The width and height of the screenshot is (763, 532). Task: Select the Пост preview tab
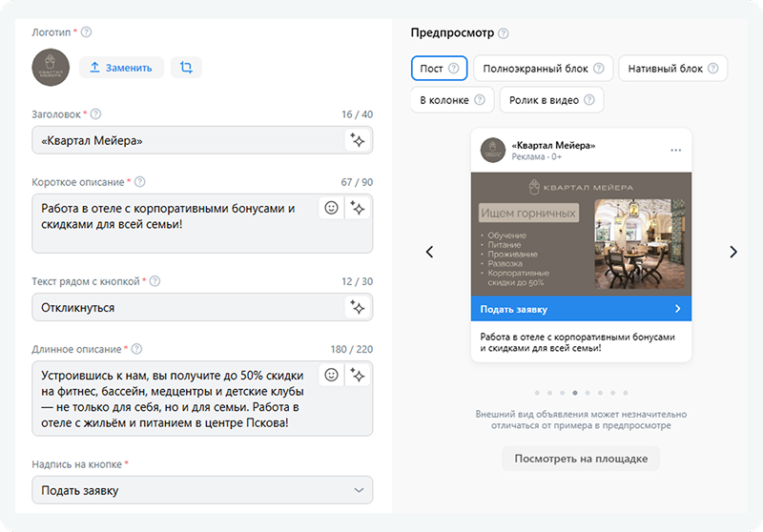pyautogui.click(x=439, y=69)
